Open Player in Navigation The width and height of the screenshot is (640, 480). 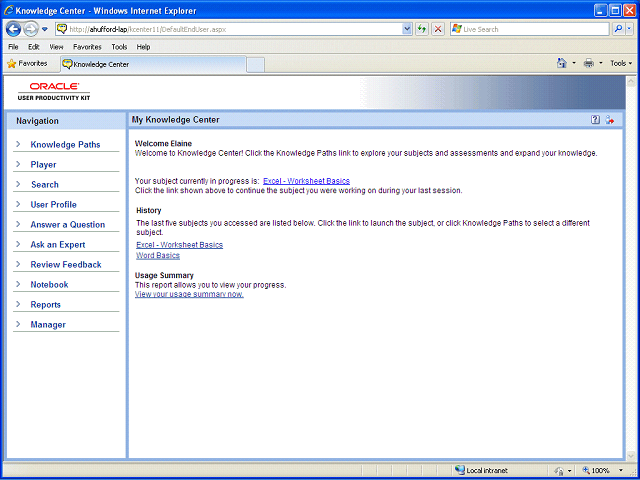pos(43,164)
